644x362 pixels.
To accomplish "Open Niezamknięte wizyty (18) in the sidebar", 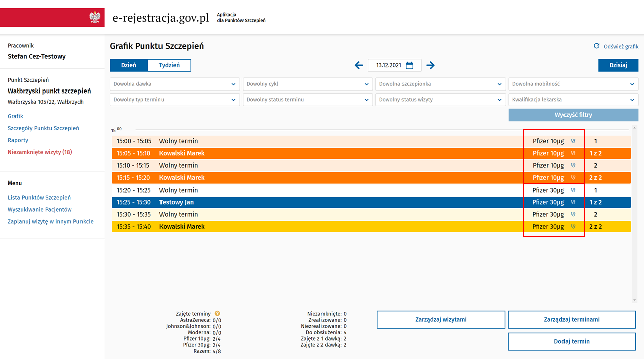I will (40, 152).
